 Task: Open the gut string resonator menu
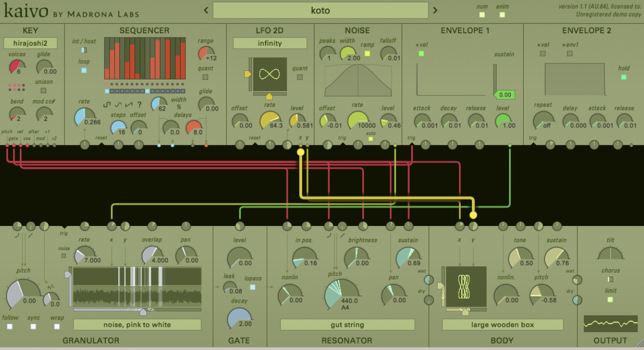point(347,325)
